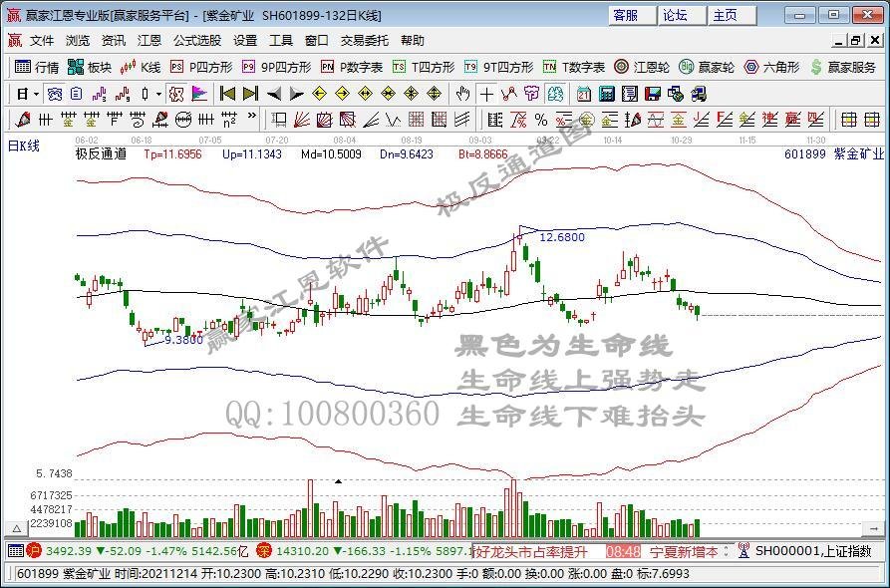Open the 浏览 menu
The width and height of the screenshot is (890, 588).
click(x=78, y=41)
